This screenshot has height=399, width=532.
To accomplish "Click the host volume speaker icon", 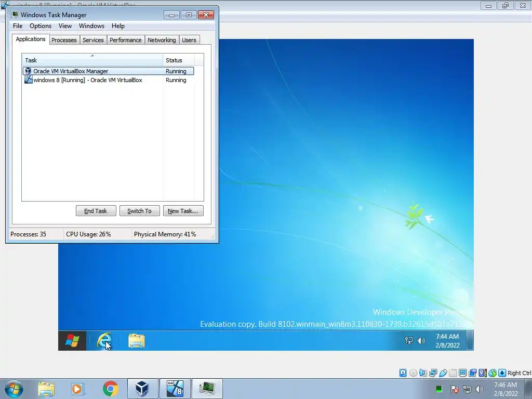I will pos(480,389).
